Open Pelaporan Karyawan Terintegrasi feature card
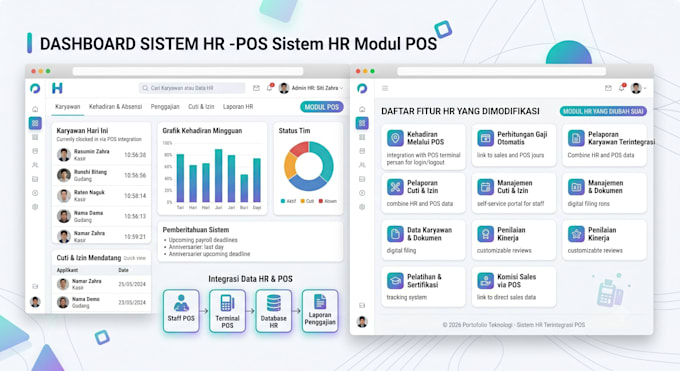 [x=605, y=145]
